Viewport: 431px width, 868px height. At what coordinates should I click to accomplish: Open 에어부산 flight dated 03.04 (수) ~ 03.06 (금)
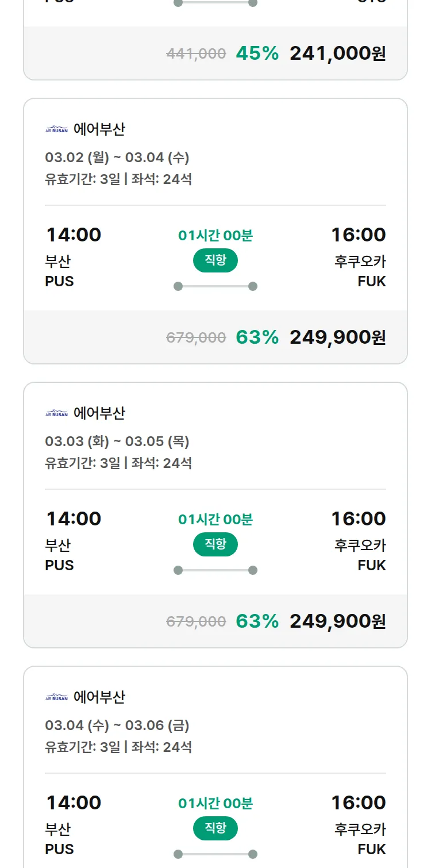(x=117, y=725)
